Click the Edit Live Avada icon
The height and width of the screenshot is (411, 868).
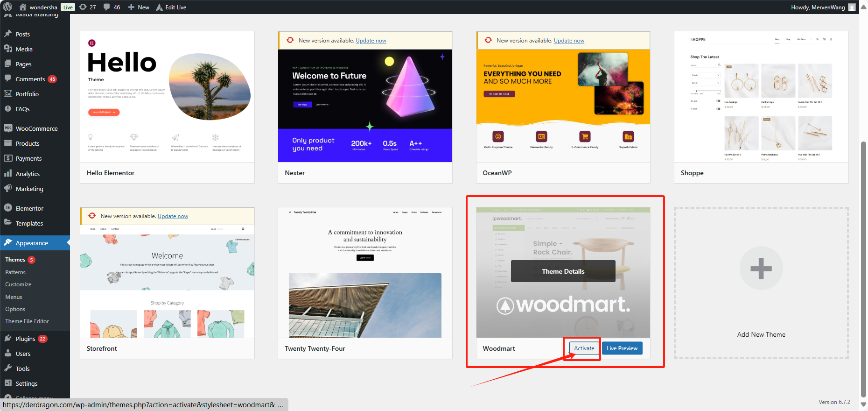159,7
